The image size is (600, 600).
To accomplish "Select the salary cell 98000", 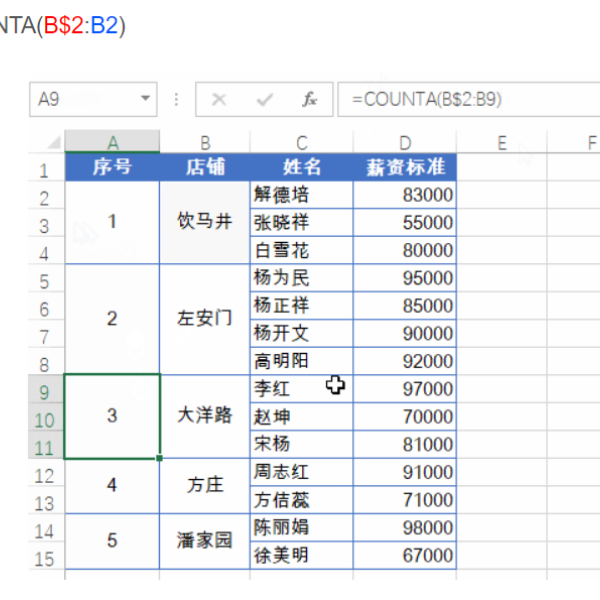I will point(404,527).
